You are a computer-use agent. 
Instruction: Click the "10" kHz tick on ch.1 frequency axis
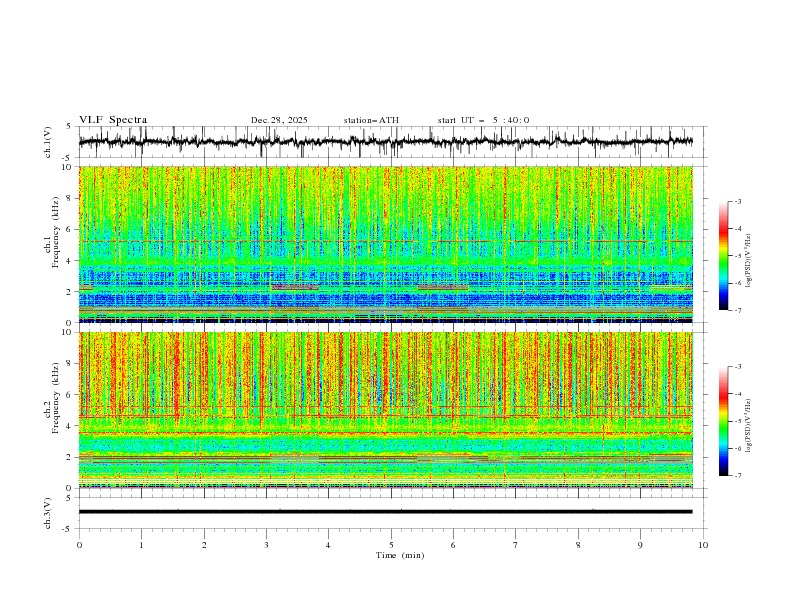tap(69, 167)
